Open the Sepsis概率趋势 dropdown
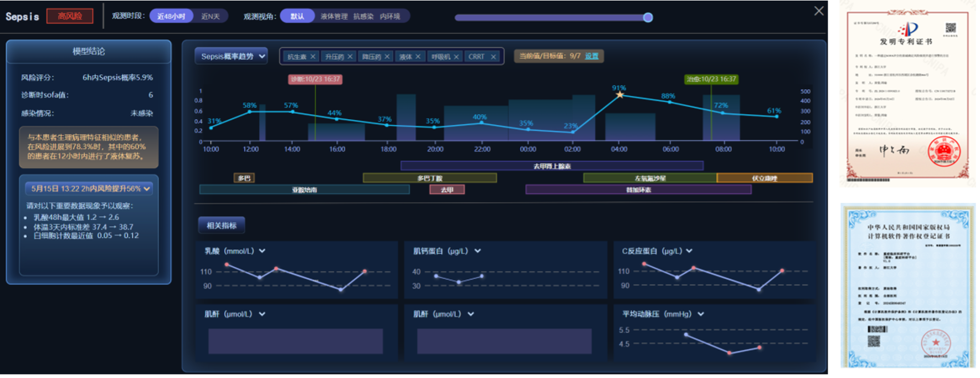 coord(231,56)
